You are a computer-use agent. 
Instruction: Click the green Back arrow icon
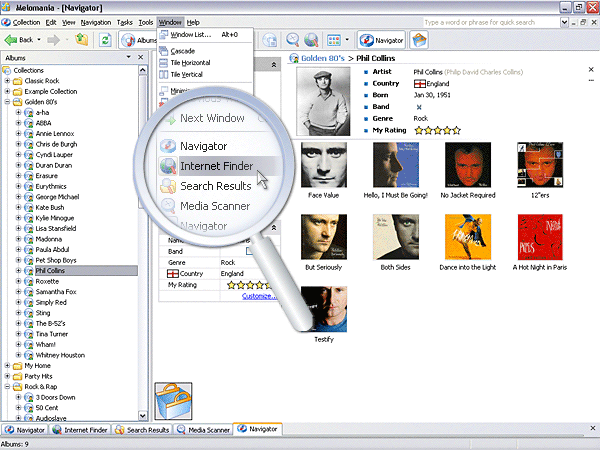[12, 40]
